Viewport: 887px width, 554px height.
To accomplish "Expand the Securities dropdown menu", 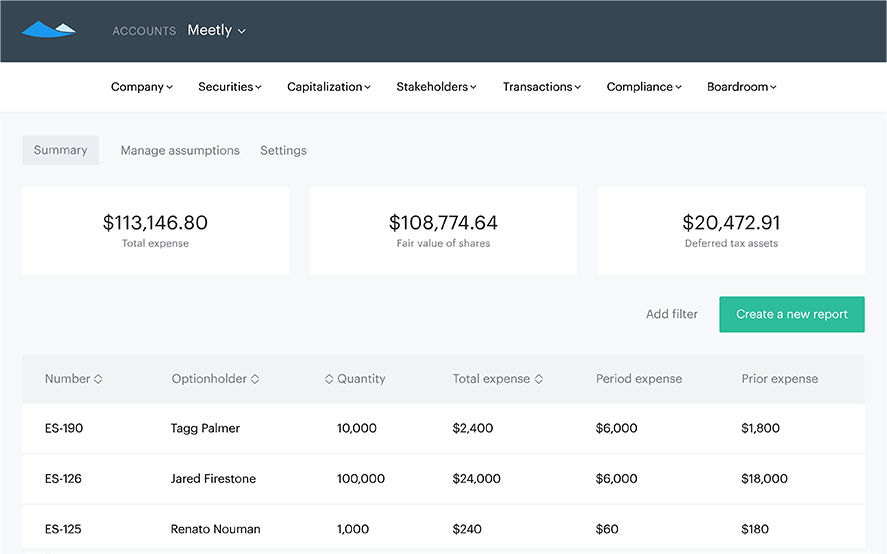I will (230, 87).
